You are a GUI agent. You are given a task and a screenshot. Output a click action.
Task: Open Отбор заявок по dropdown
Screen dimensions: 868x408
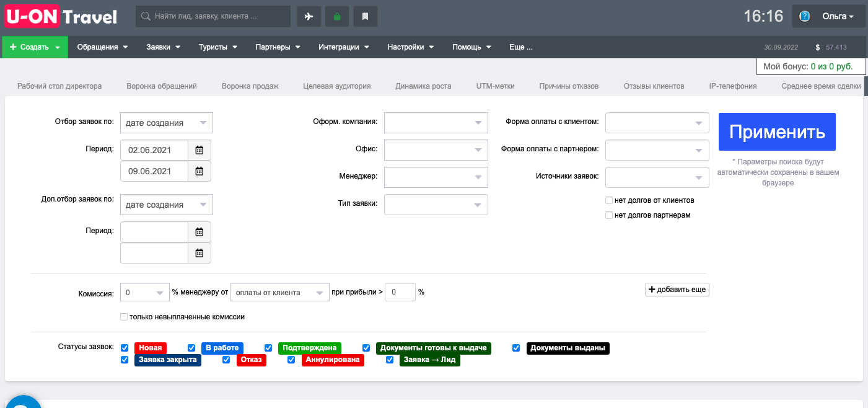167,123
